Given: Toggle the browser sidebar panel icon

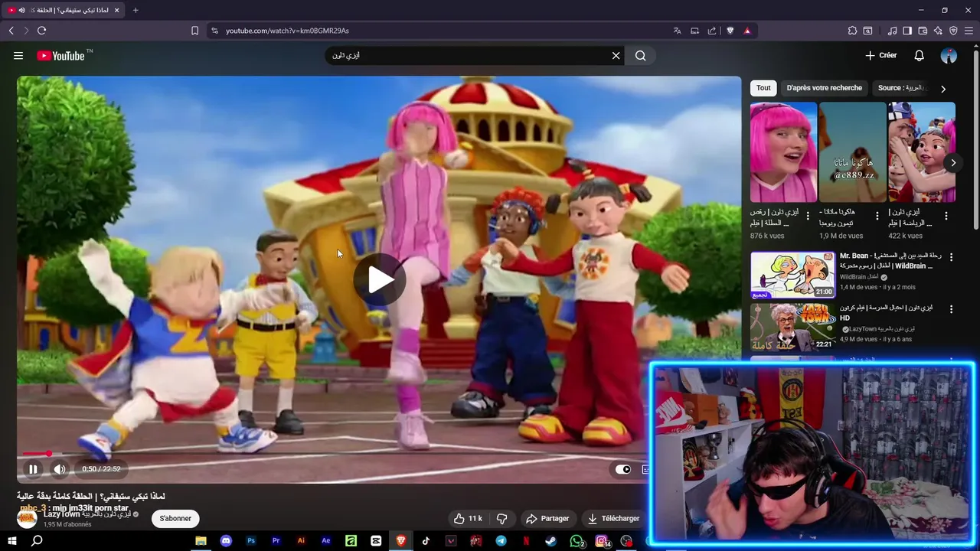Looking at the screenshot, I should tap(907, 31).
